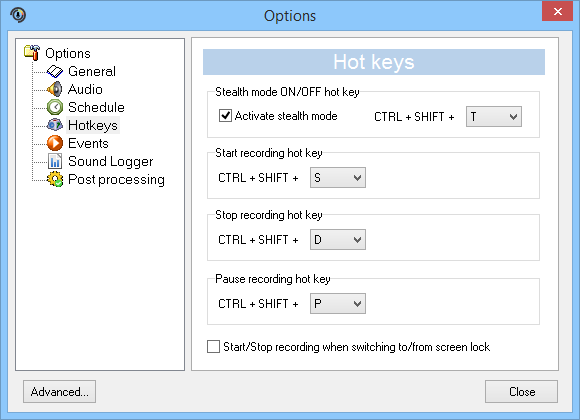Open Stop recording hot key dropdown D
Screen dimensions: 580x420
338,239
